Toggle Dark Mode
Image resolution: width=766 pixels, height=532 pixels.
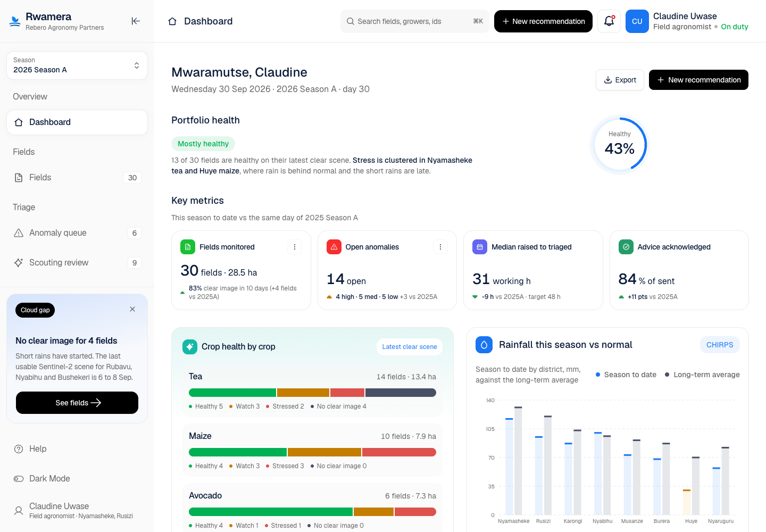coord(77,479)
